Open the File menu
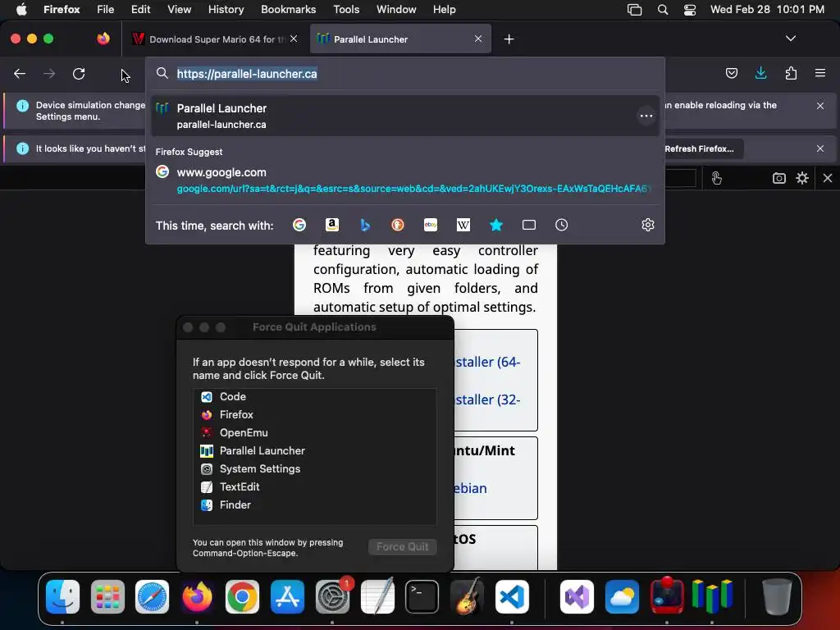 (105, 9)
